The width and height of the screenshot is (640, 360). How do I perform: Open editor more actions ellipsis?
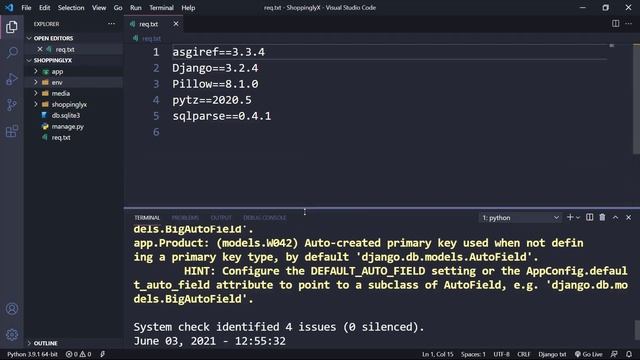(629, 24)
